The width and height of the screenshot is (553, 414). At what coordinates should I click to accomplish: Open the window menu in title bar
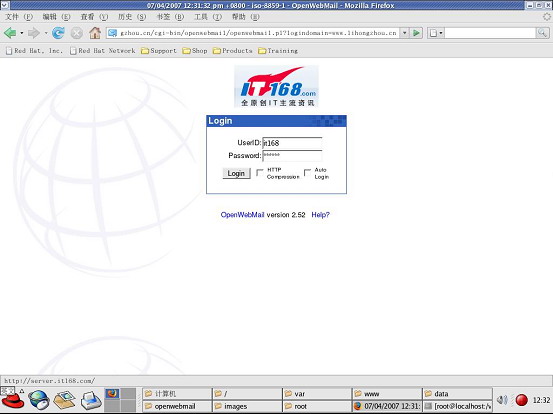(x=5, y=5)
